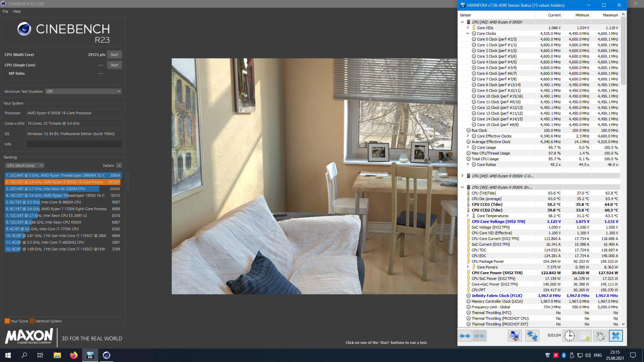Open the HWiNFO summary window icon

coord(515,336)
